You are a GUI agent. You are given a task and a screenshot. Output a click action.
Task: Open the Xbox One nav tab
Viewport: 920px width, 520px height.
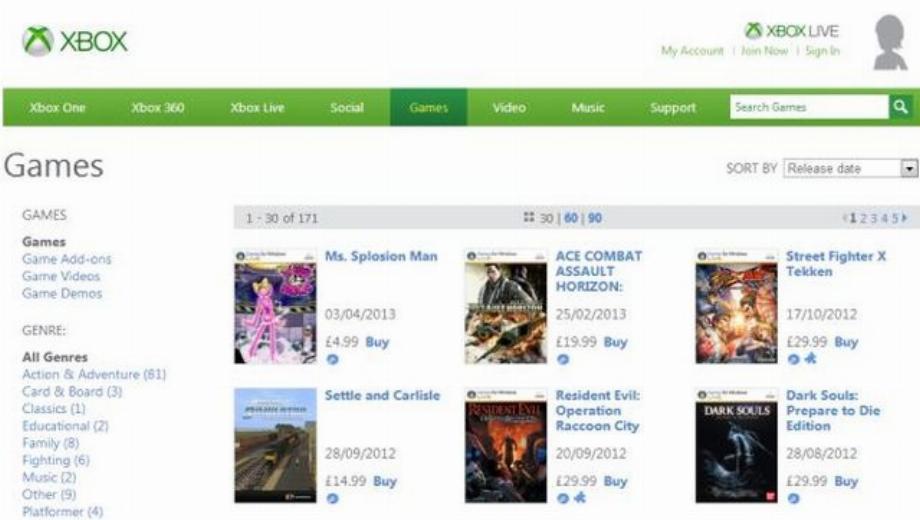coord(58,107)
